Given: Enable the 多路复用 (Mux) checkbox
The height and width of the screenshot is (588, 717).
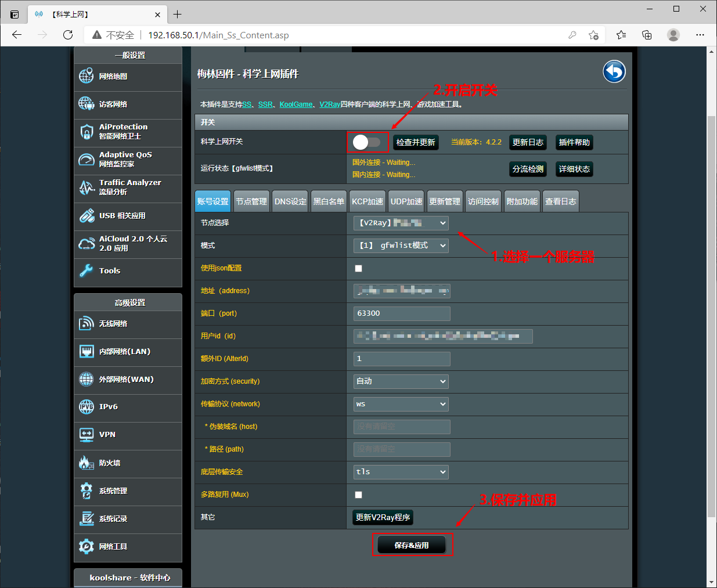Looking at the screenshot, I should coord(358,495).
